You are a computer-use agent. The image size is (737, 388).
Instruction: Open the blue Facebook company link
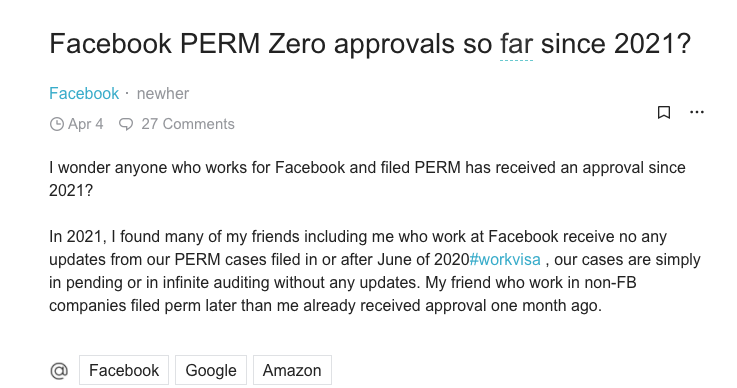[84, 93]
